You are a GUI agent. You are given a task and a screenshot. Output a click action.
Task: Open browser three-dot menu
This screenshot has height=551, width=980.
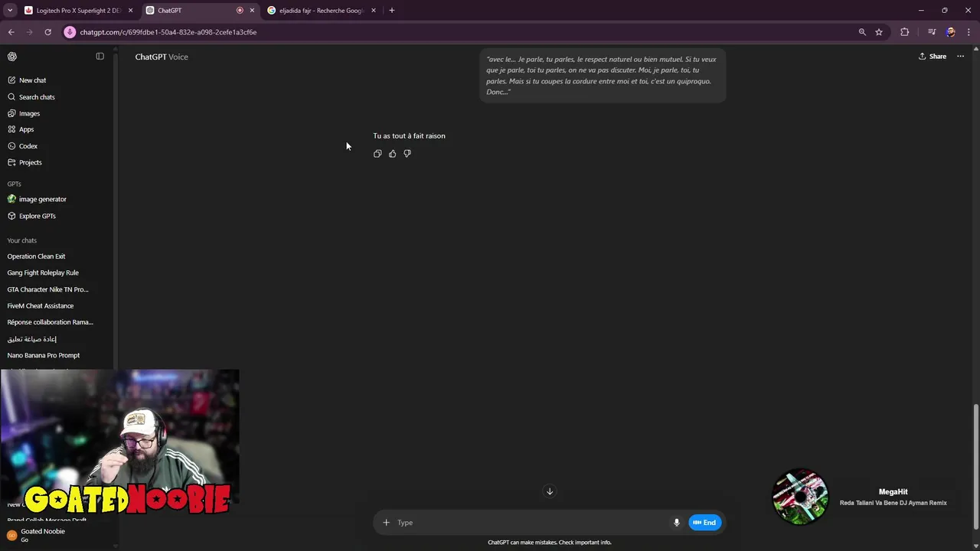(x=969, y=32)
